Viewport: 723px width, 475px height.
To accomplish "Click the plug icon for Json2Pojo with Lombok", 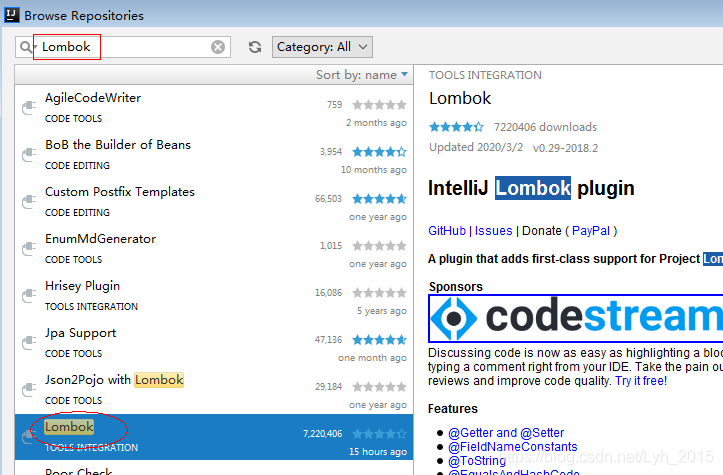I will coord(29,390).
